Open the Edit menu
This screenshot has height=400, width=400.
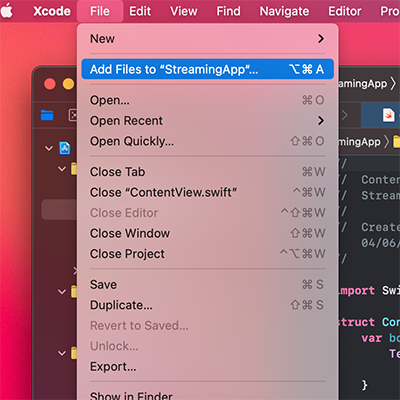(140, 11)
